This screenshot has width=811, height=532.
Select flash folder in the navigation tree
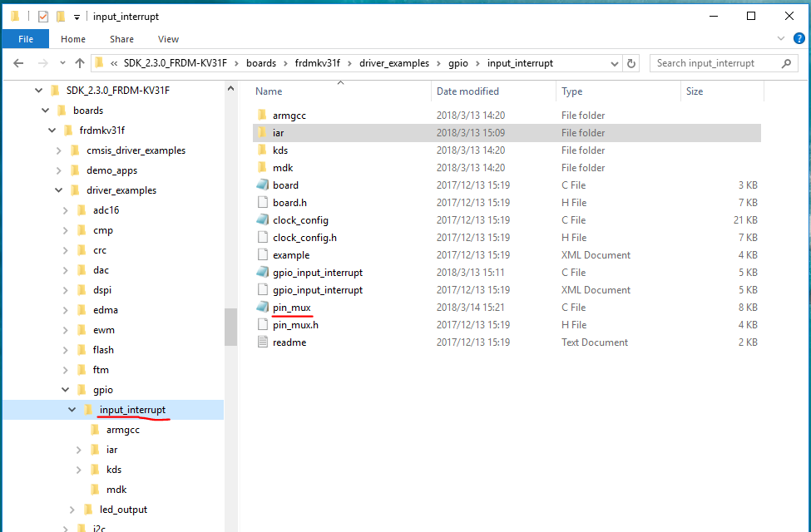pyautogui.click(x=103, y=350)
